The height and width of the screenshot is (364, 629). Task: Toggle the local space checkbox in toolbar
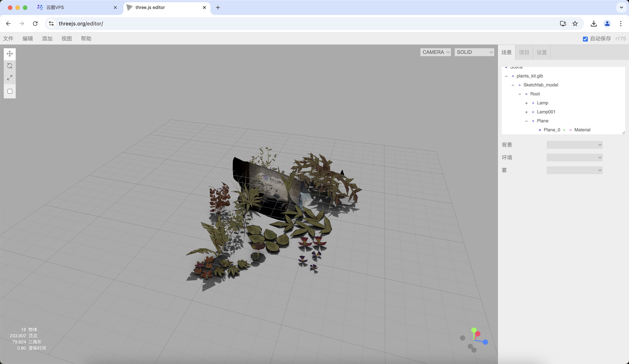10,91
